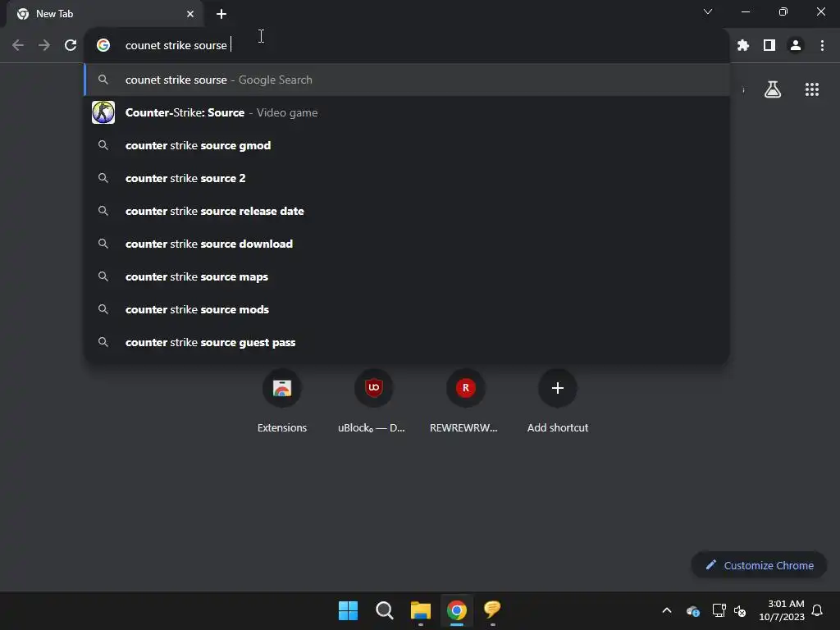
Task: Expand the tab search chevron
Action: (708, 11)
